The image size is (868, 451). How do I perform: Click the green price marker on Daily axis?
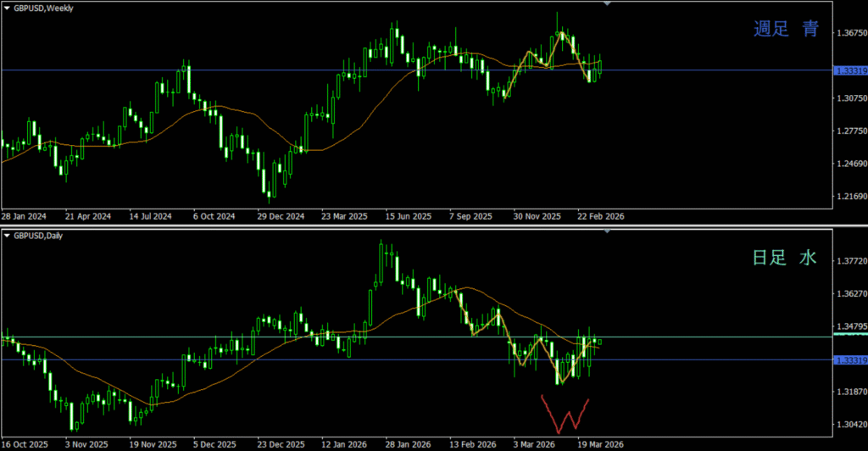849,337
